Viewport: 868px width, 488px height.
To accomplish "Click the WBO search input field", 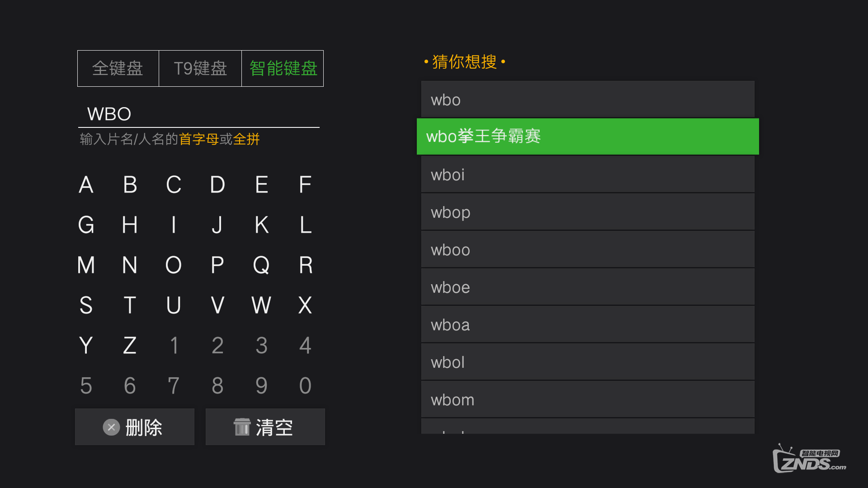I will pyautogui.click(x=199, y=114).
